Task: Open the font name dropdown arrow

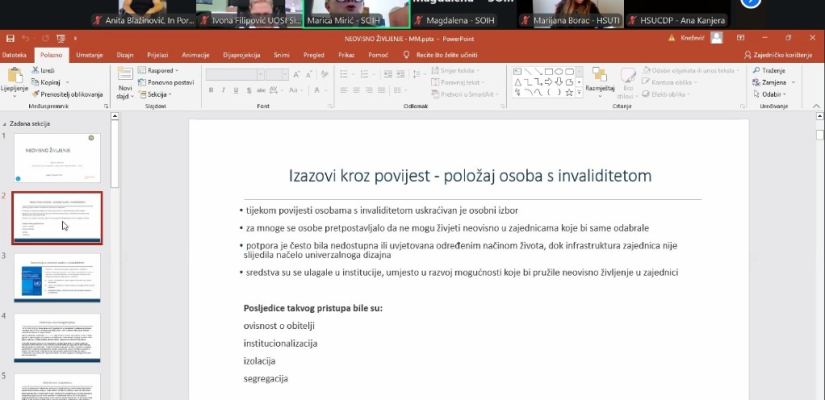Action: tap(260, 75)
